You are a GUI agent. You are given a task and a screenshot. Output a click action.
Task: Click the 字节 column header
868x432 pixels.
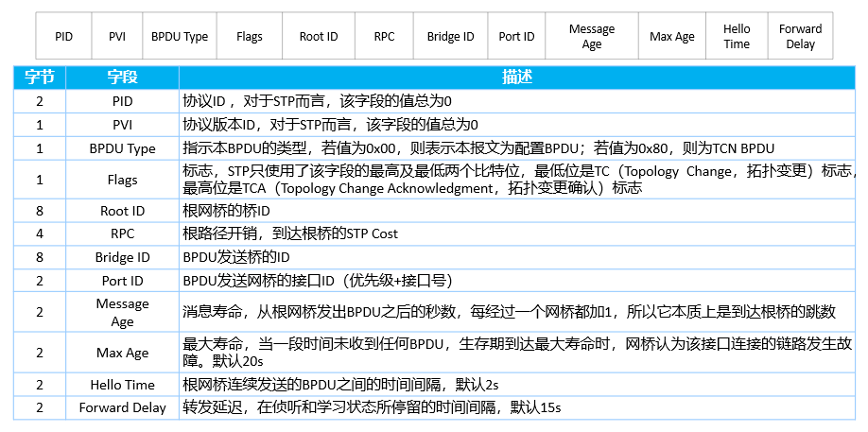click(x=40, y=78)
